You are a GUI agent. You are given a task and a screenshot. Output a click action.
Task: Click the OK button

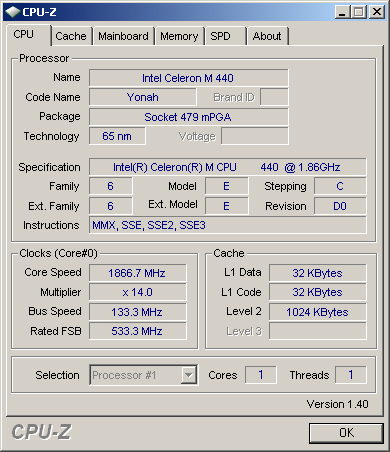[346, 433]
